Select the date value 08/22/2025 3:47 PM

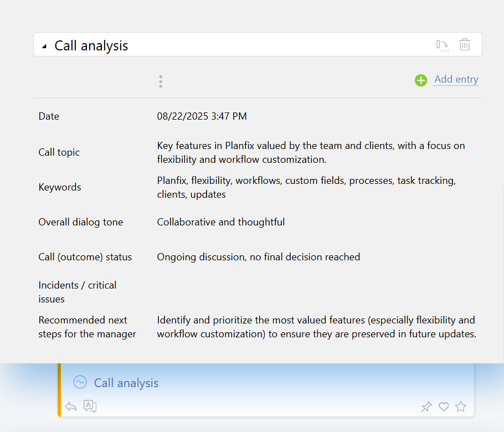coord(202,116)
